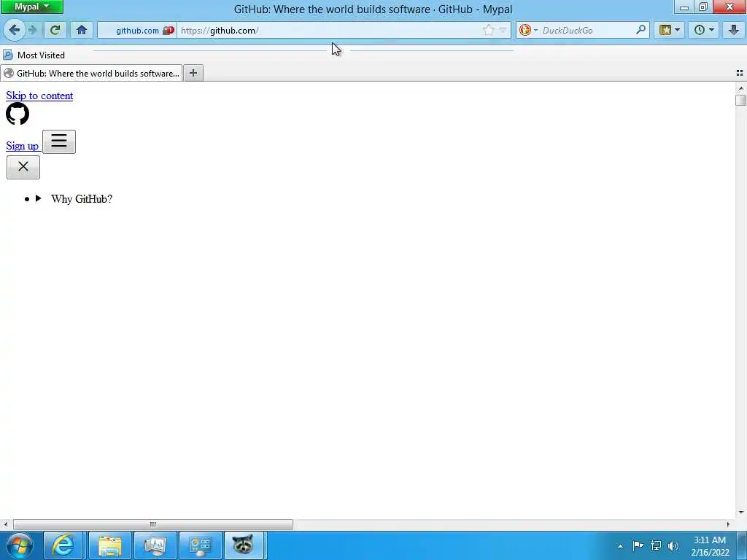Focus the DuckDuckGo search box
747x560 pixels.
click(x=587, y=31)
